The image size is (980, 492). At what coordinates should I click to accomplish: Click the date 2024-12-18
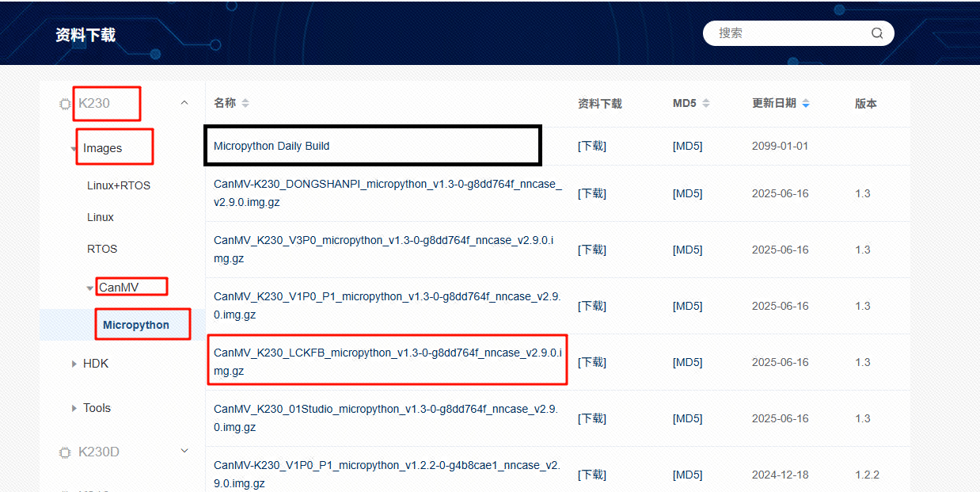(x=781, y=475)
